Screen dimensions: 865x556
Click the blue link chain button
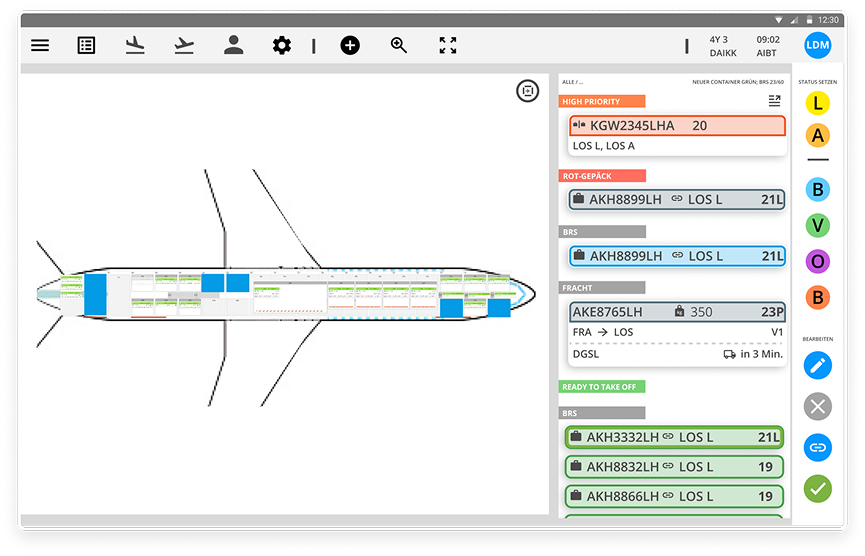point(818,447)
